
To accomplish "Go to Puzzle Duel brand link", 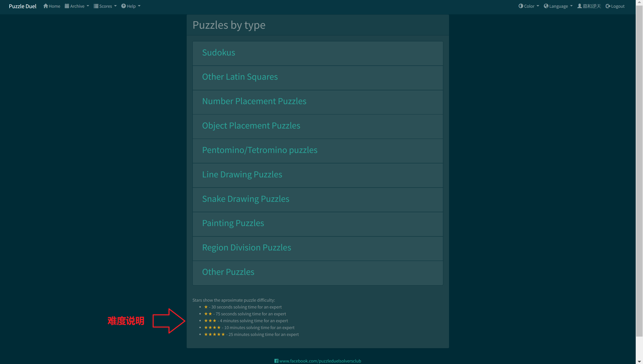I will point(23,6).
